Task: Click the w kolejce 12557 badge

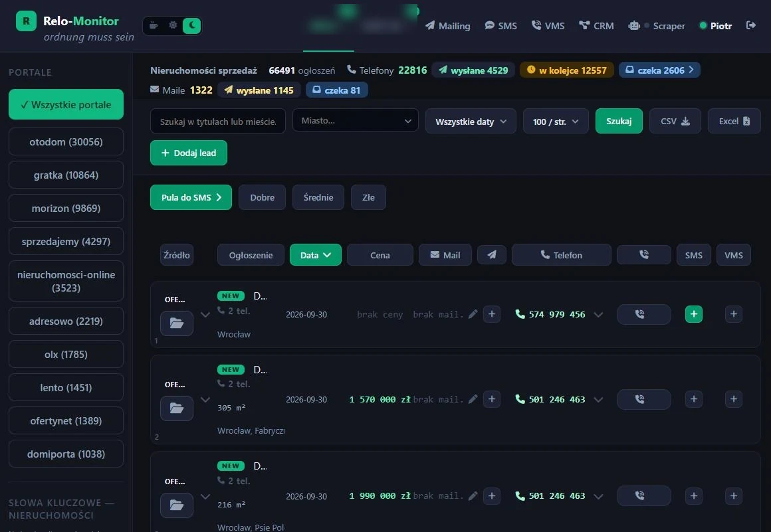Action: 566,70
